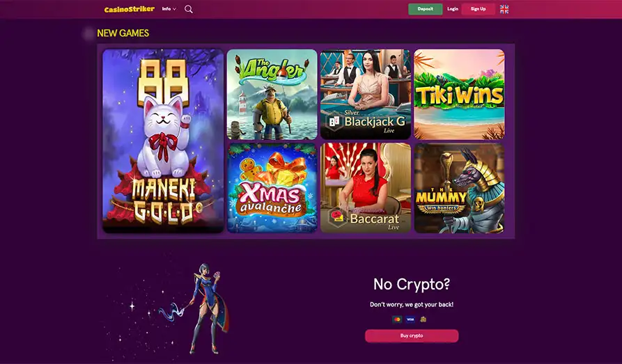Viewport: 622px width, 364px height.
Task: Click the UK flag language icon
Action: click(504, 9)
